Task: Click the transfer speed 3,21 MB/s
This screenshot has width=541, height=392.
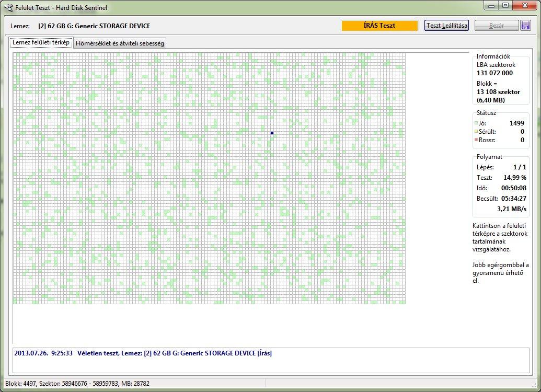Action: pyautogui.click(x=512, y=209)
